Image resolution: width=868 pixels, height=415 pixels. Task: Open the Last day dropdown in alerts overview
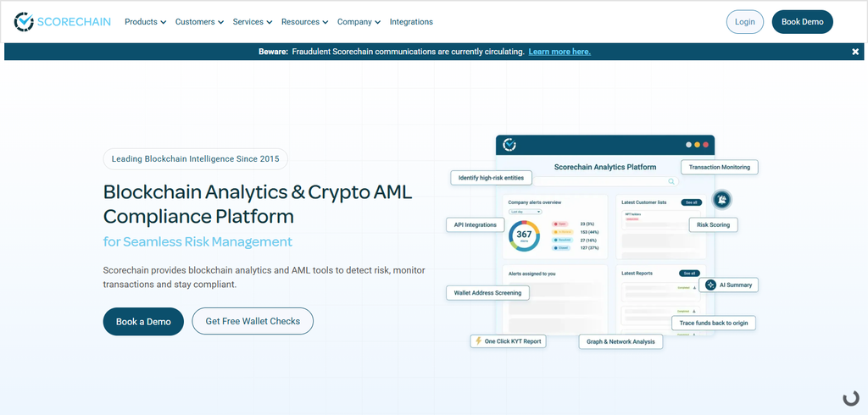point(525,212)
